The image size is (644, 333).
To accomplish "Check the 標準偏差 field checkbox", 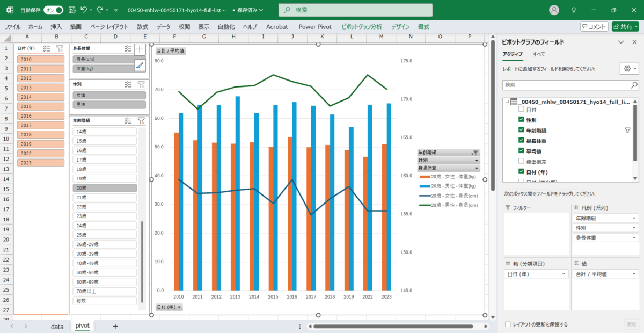I will [x=521, y=161].
